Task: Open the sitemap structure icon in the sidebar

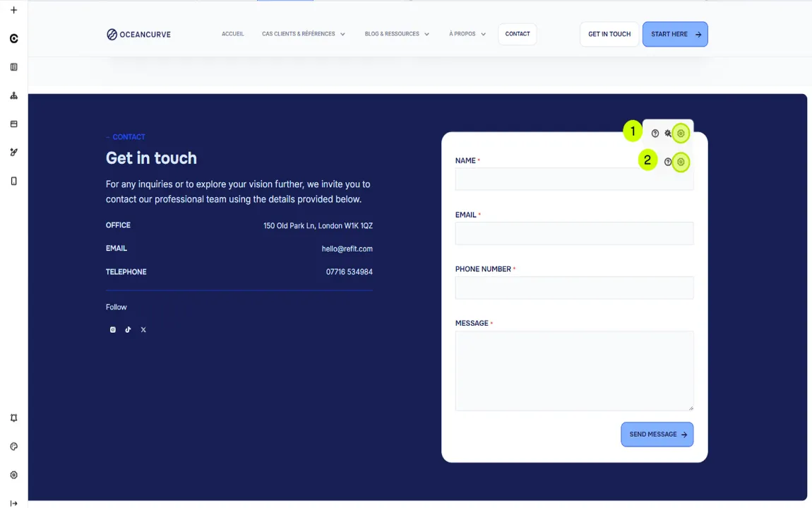Action: coord(13,95)
